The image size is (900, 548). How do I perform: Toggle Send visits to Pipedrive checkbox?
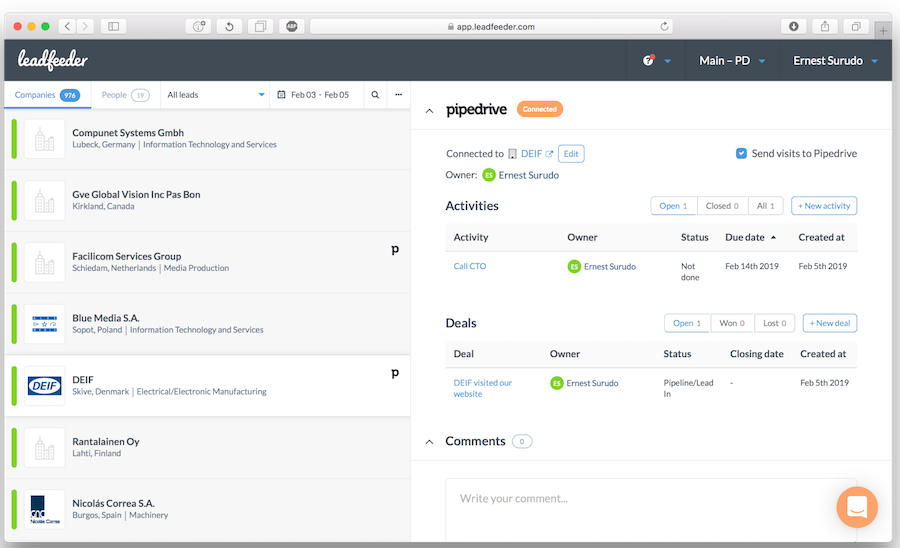click(x=741, y=153)
